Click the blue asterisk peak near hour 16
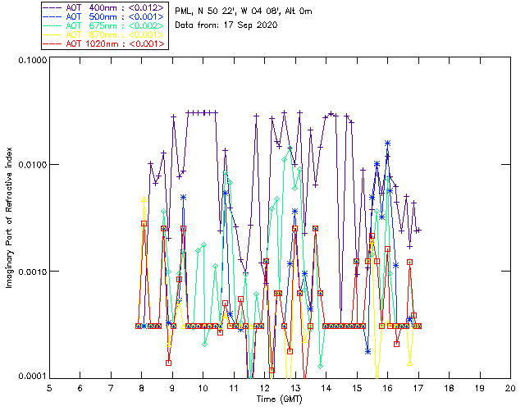The height and width of the screenshot is (420, 525). [387, 144]
